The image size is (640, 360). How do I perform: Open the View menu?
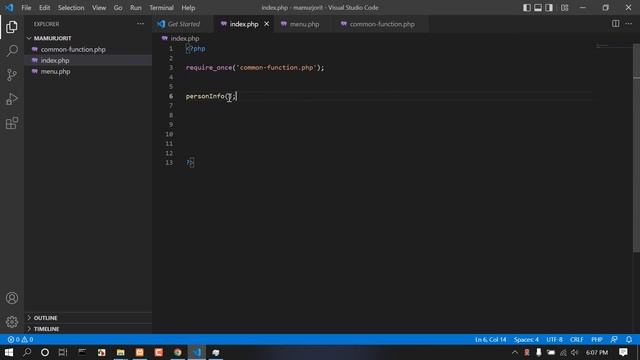click(99, 7)
